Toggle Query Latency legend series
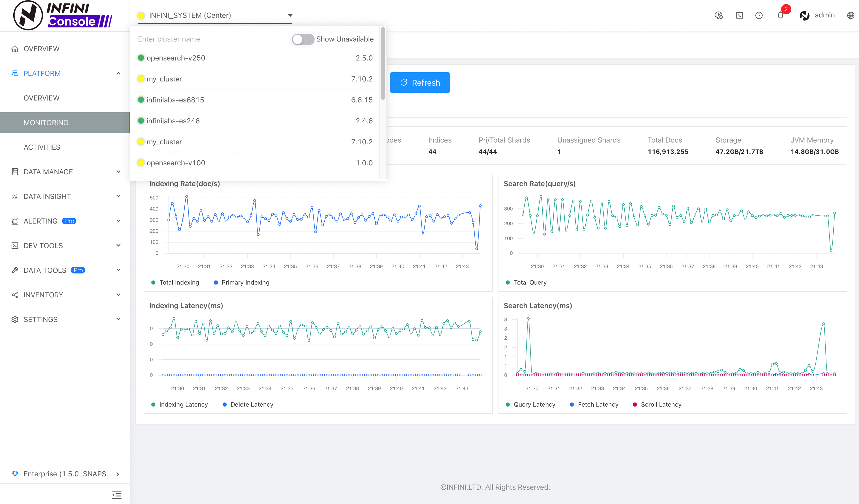The image size is (859, 504). coord(530,404)
